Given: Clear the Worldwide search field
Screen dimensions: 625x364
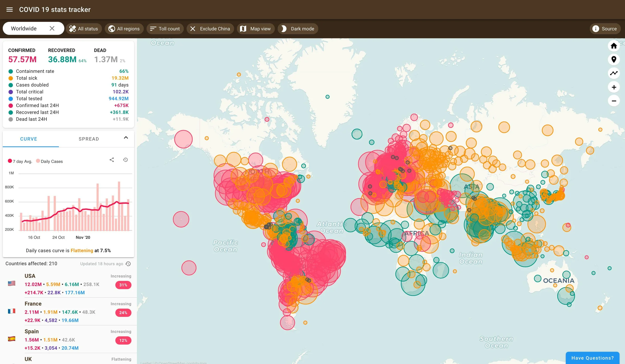Looking at the screenshot, I should coord(52,28).
